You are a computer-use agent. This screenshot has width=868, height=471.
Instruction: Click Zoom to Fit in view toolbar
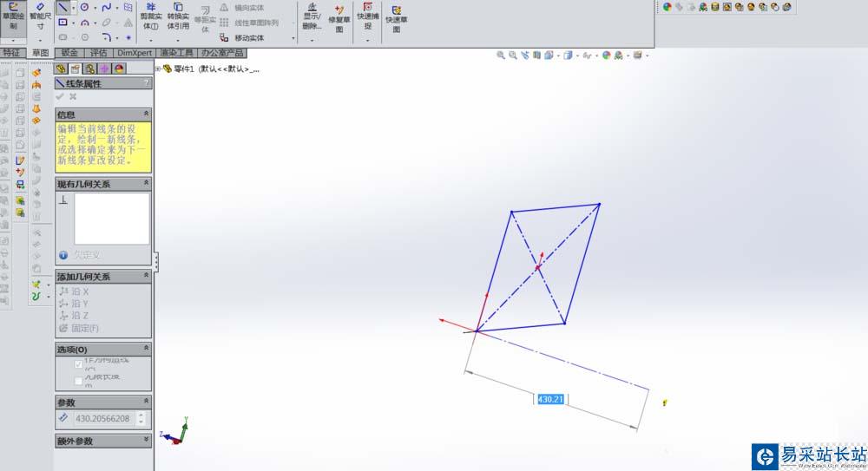point(501,56)
